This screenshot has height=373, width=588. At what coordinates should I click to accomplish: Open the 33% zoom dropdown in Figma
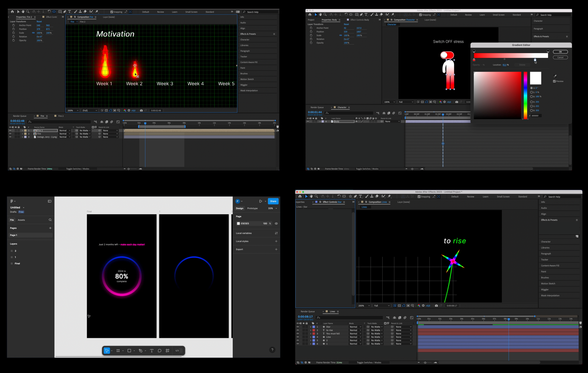tap(272, 208)
